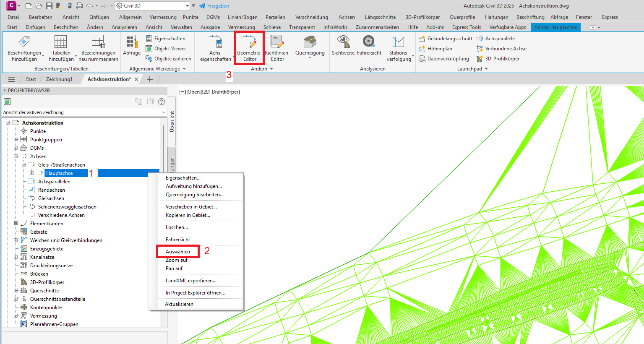Click the 3D-Profilkörper launchpad item
This screenshot has width=644, height=344.
click(x=498, y=59)
